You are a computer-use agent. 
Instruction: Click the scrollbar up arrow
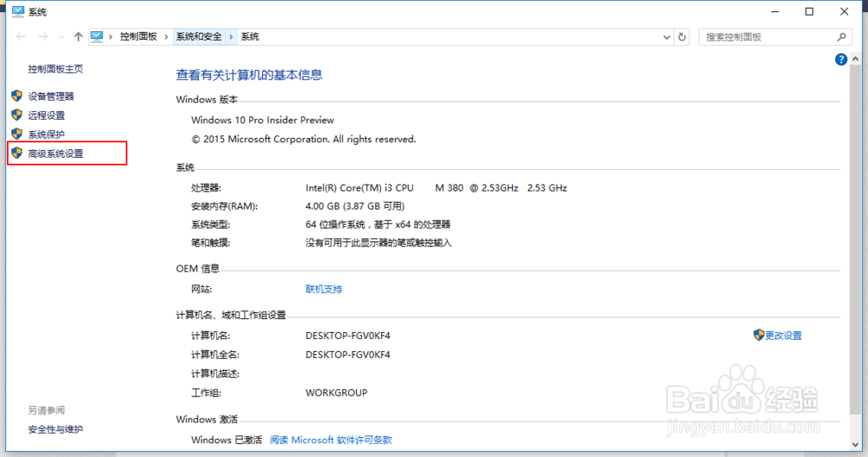(855, 59)
